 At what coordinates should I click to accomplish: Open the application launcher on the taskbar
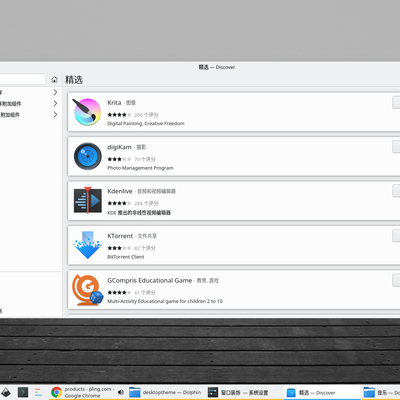[6, 392]
